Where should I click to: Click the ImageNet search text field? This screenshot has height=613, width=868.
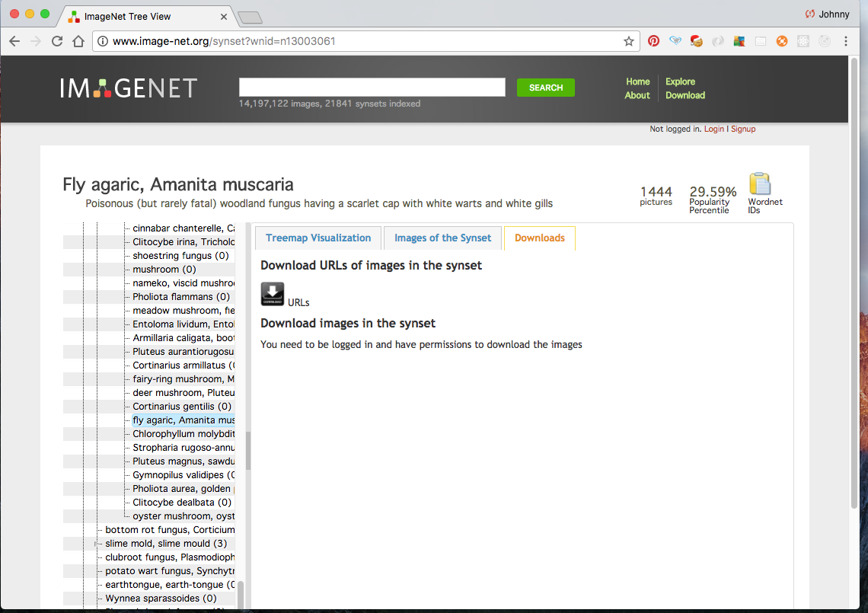[x=372, y=88]
